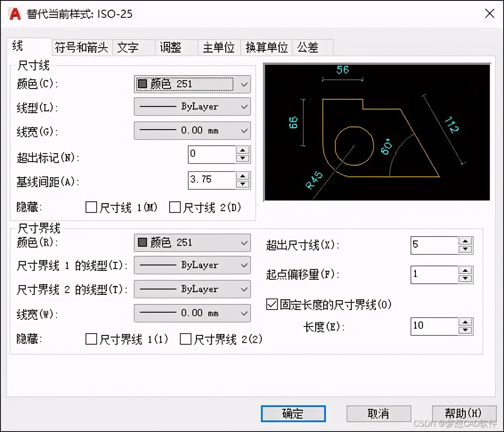This screenshot has height=432, width=504.
Task: Decrease 基线间距(A) with down arrow
Action: pyautogui.click(x=243, y=184)
